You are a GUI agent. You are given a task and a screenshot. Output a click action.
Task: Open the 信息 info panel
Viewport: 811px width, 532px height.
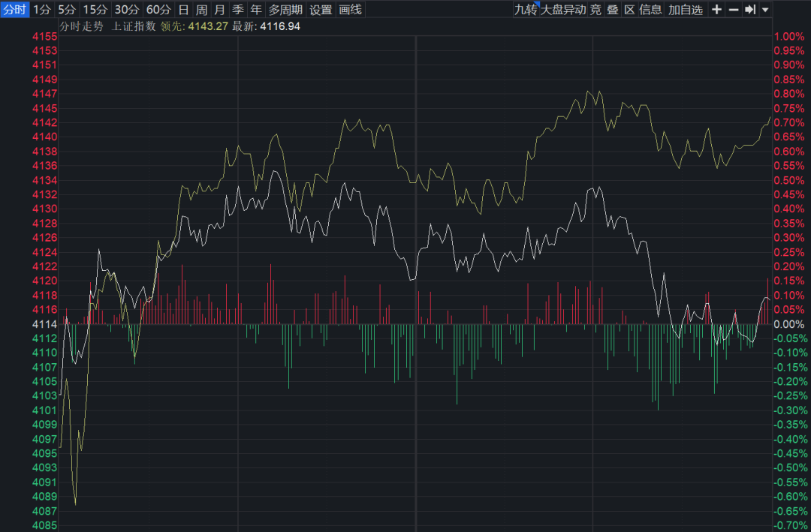[x=650, y=10]
